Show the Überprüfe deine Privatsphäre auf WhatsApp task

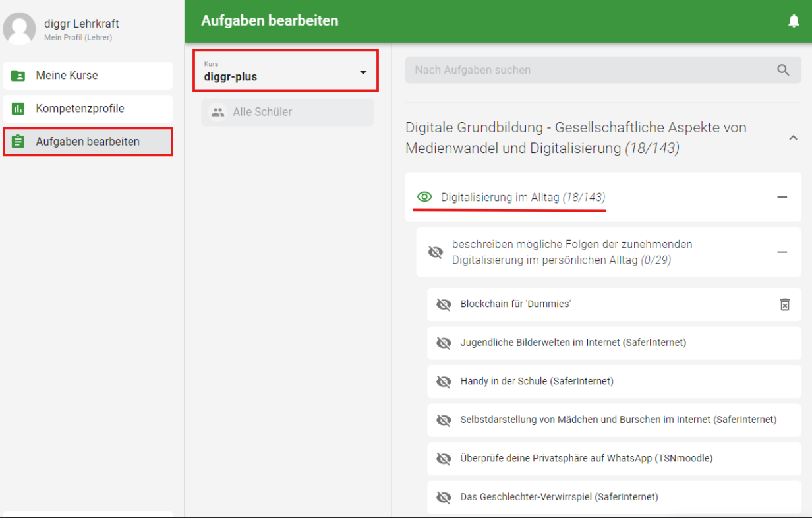tap(444, 459)
